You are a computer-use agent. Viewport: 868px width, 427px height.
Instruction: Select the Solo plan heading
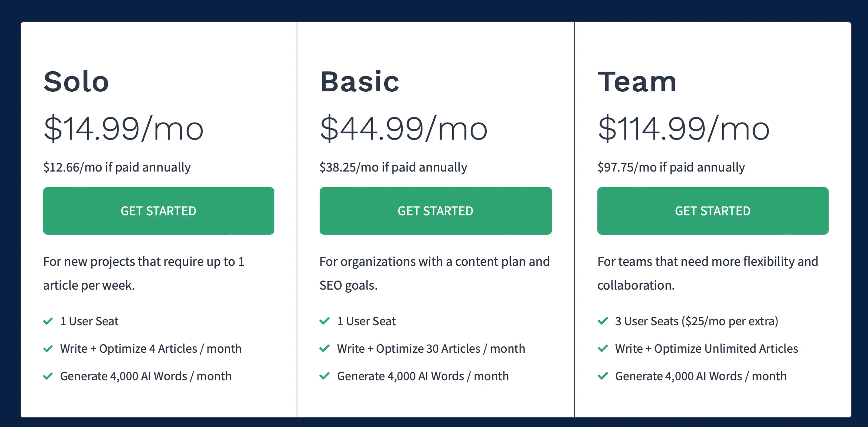76,82
